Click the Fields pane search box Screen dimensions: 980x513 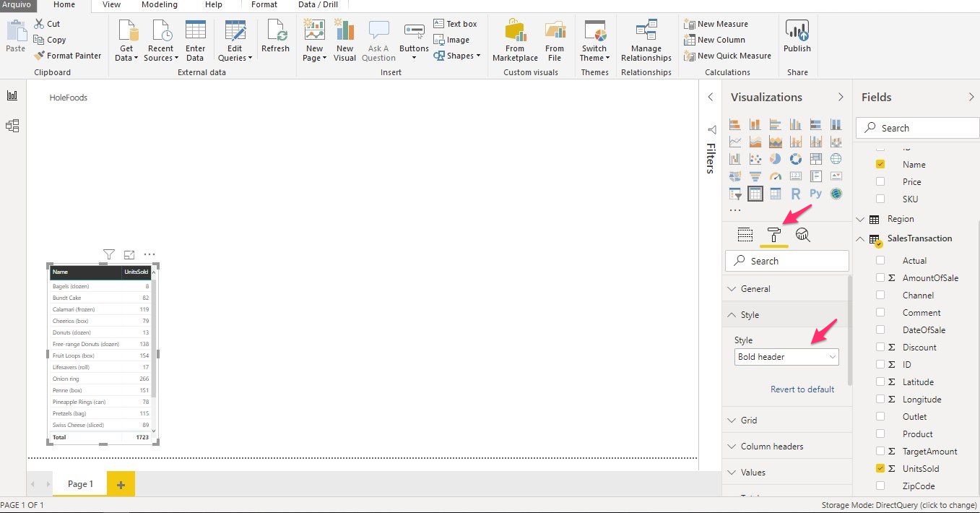tap(917, 128)
